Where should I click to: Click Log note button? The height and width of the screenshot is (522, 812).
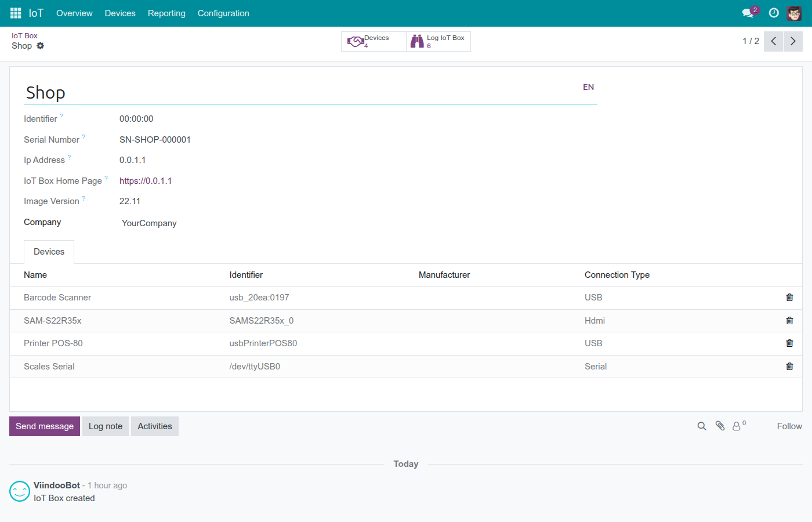[106, 426]
